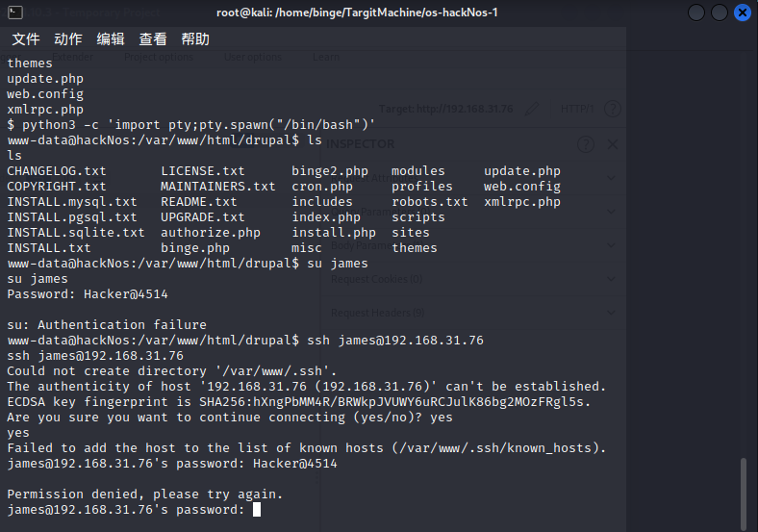Click the prompt line ending in 'su james'
The image size is (758, 532).
188,264
